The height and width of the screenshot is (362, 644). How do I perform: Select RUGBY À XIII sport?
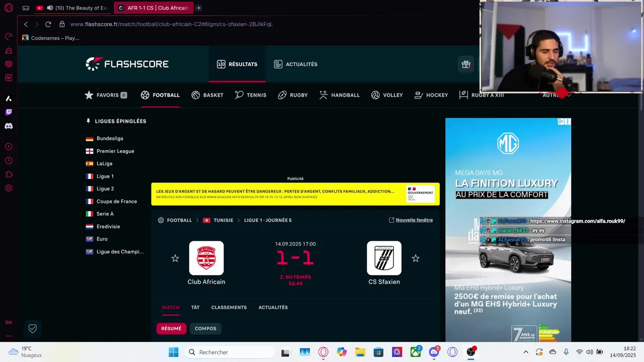coord(481,95)
